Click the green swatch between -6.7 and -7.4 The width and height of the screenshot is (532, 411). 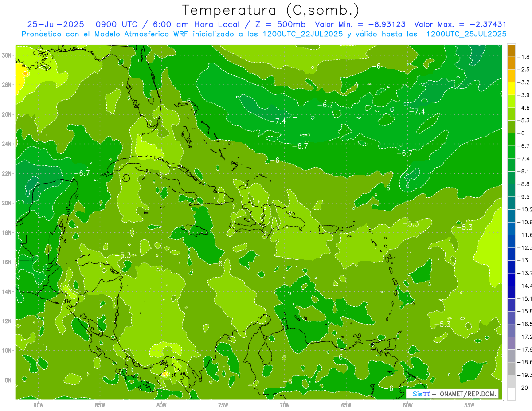[511, 152]
